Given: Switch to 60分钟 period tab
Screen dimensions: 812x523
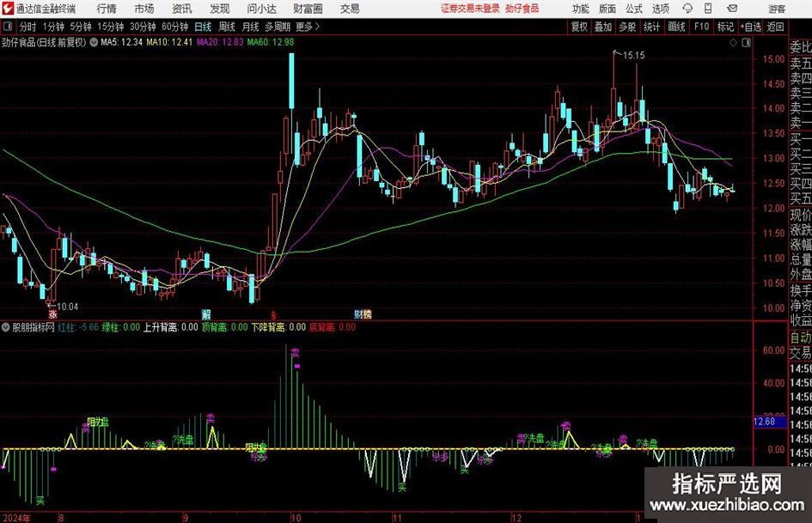Looking at the screenshot, I should click(175, 27).
